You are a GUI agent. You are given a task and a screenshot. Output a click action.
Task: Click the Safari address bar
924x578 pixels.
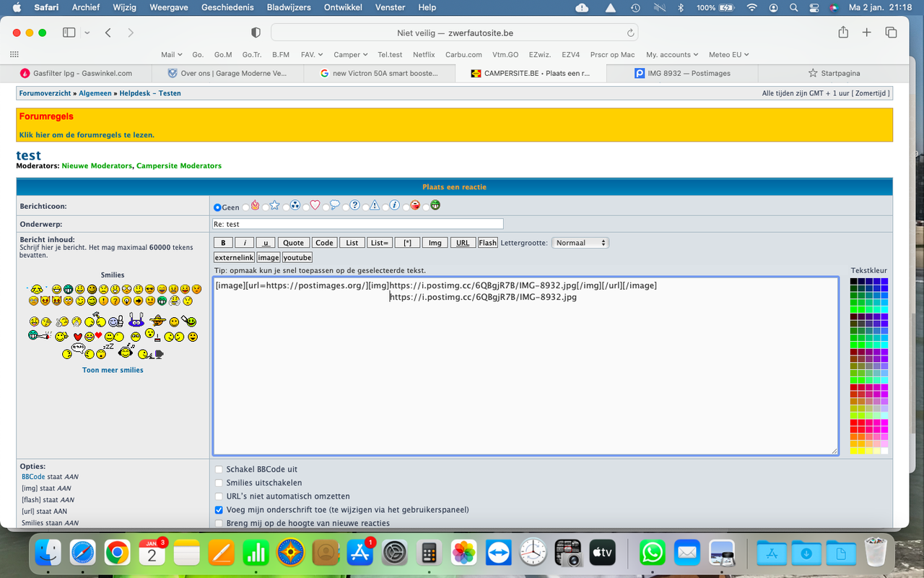click(x=455, y=33)
